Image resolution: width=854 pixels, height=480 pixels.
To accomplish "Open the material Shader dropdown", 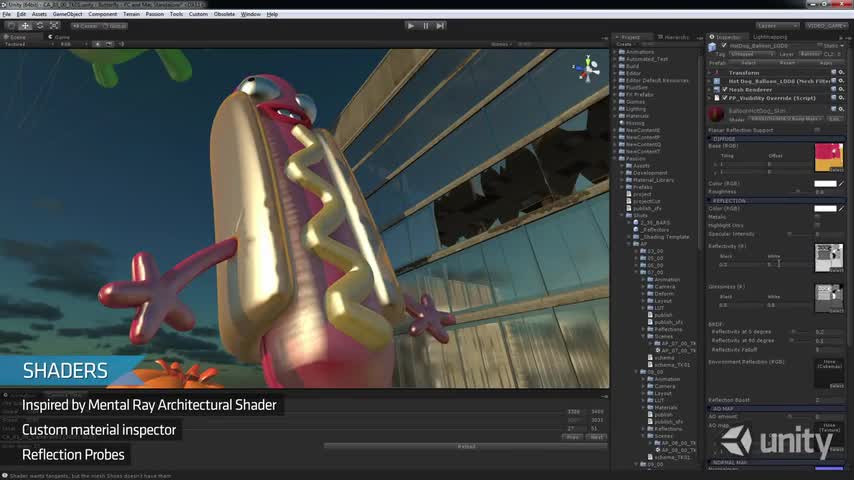I will coord(786,118).
